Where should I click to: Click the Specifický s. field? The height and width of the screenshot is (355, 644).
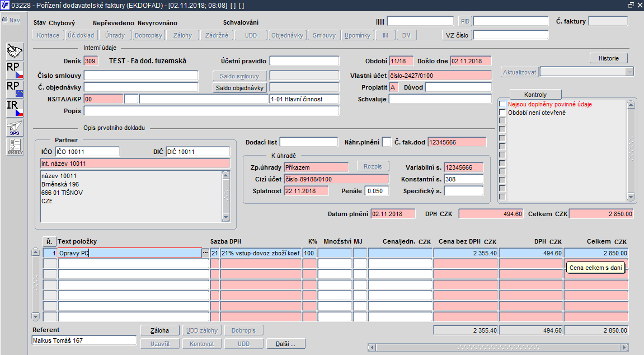464,191
